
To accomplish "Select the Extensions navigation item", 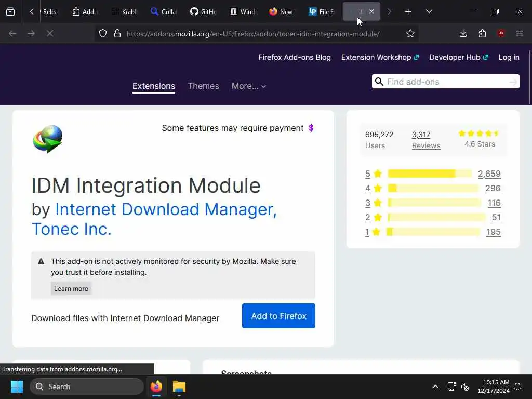I will (154, 86).
